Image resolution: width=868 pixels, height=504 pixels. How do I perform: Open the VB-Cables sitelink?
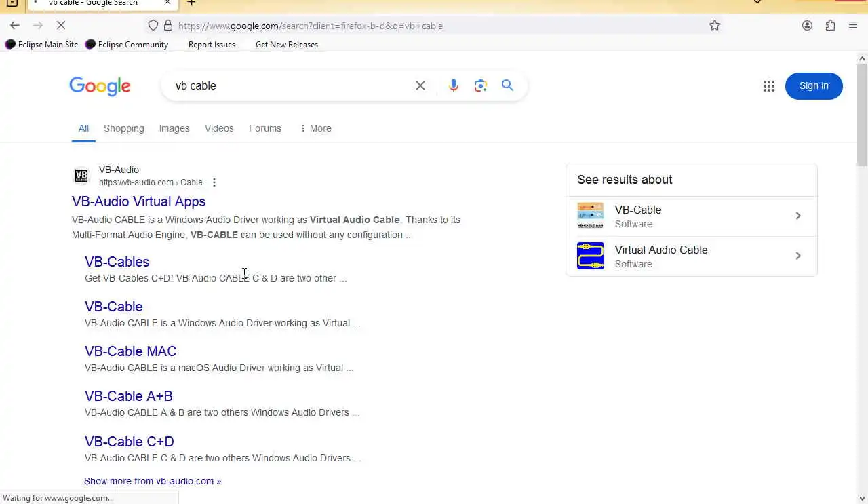(x=117, y=262)
